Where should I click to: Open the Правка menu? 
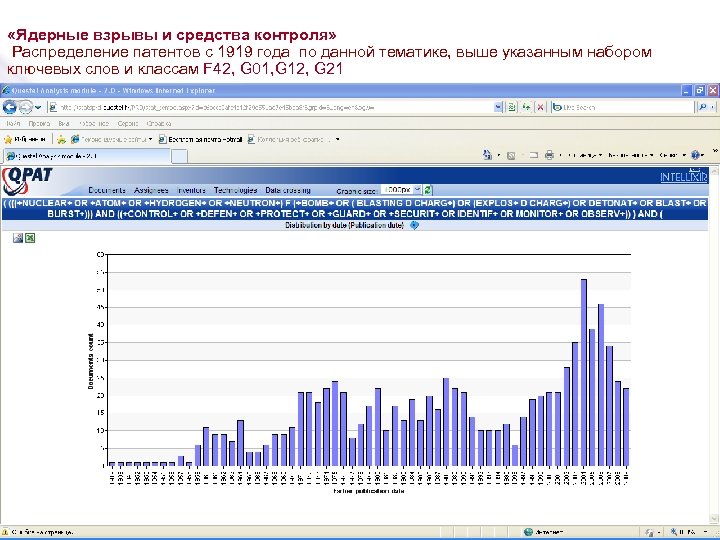39,124
